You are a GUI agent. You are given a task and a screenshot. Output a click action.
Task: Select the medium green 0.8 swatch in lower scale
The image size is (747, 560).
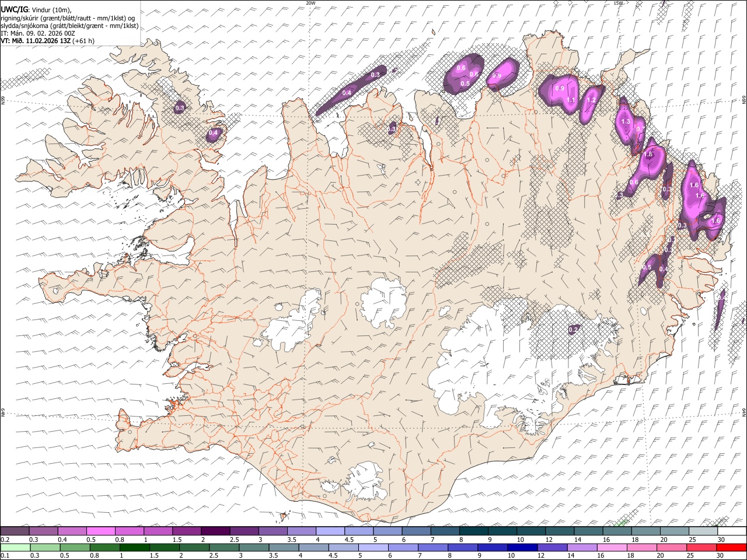(x=105, y=547)
